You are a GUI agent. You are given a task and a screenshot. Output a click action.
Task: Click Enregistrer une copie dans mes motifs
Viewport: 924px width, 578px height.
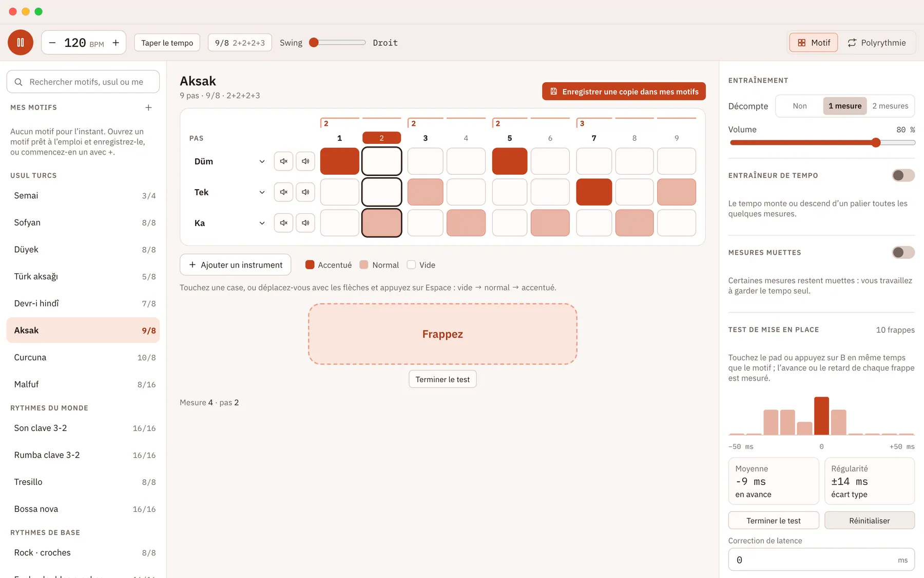(x=624, y=91)
